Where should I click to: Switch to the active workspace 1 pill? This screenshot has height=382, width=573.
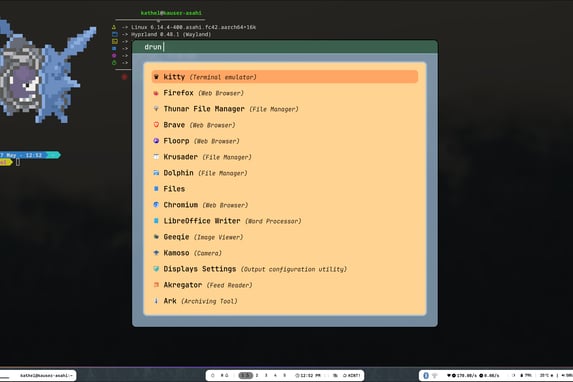[x=246, y=375]
